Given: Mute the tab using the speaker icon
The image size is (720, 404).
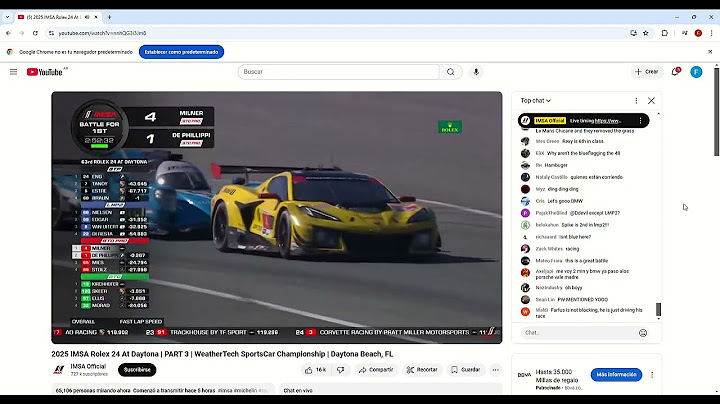Looking at the screenshot, I should pos(87,17).
